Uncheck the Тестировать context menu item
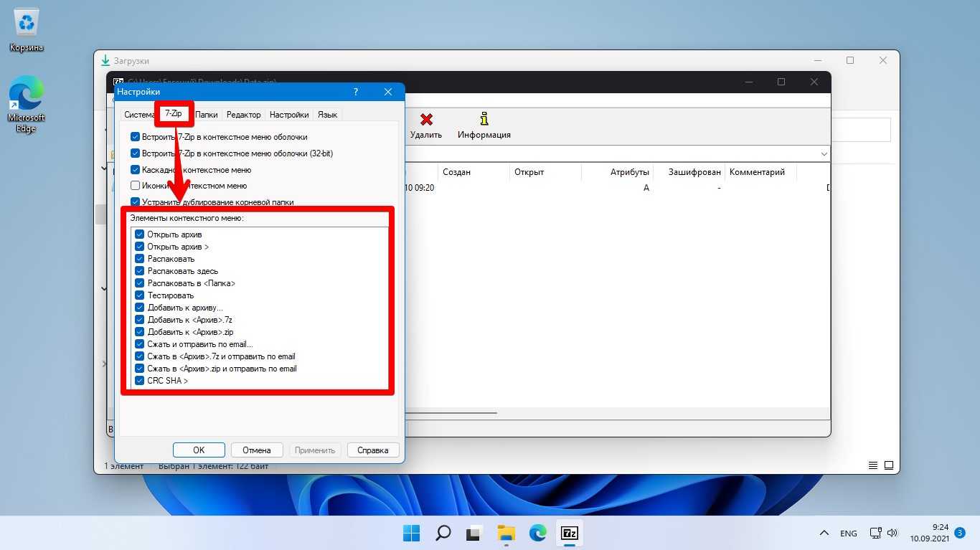980x550 pixels. click(x=140, y=295)
